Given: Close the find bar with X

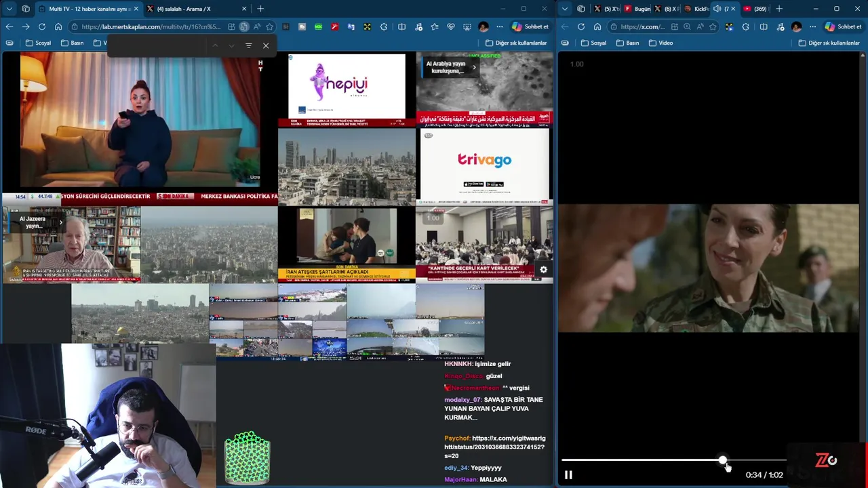Looking at the screenshot, I should 266,45.
